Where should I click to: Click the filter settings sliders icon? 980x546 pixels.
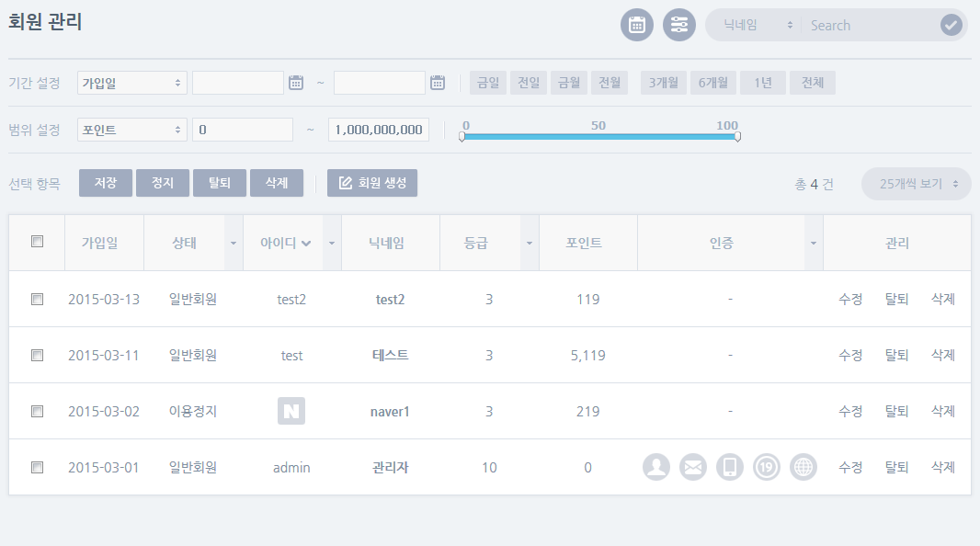click(679, 25)
